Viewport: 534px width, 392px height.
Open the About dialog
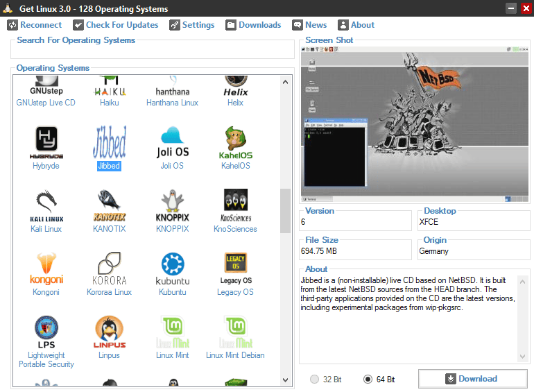pos(356,25)
